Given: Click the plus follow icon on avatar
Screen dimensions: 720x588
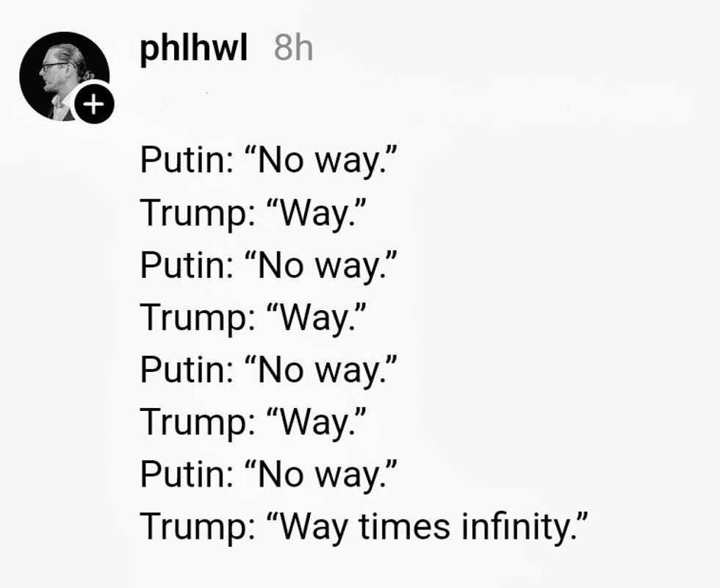Looking at the screenshot, I should [93, 105].
